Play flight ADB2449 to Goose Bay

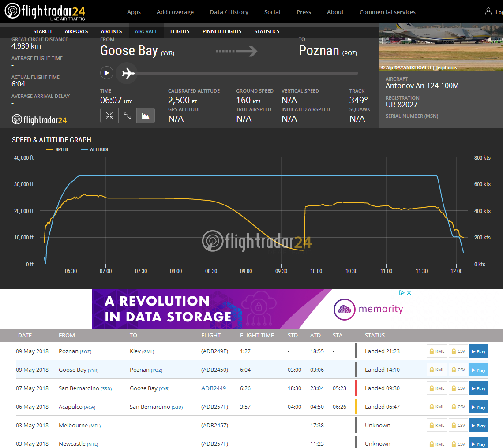coord(479,388)
